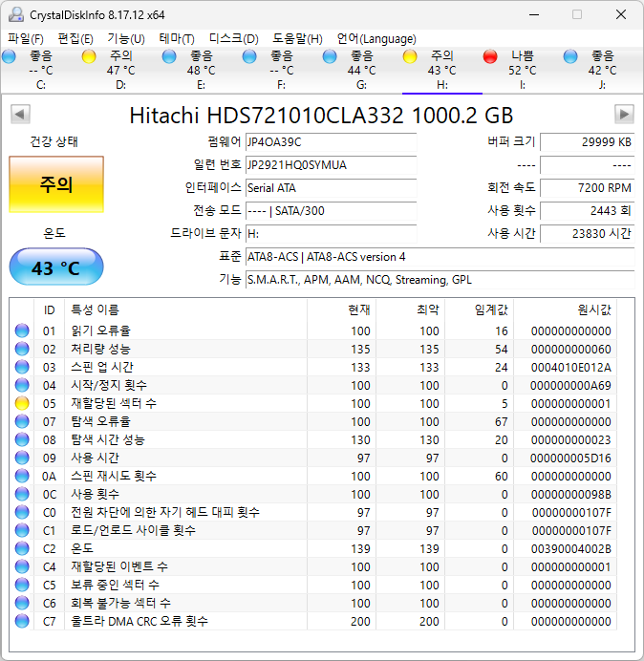
Task: Select drive E: 48 °C tab
Action: coord(202,70)
